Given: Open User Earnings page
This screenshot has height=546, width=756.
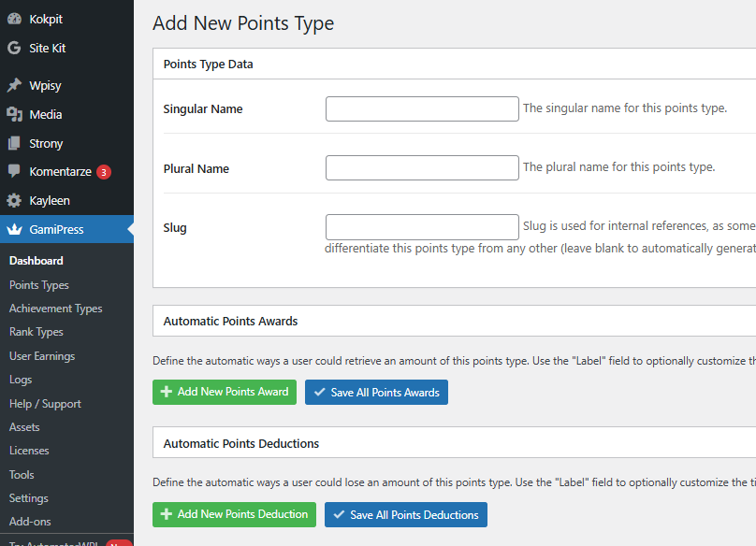Looking at the screenshot, I should pos(42,356).
